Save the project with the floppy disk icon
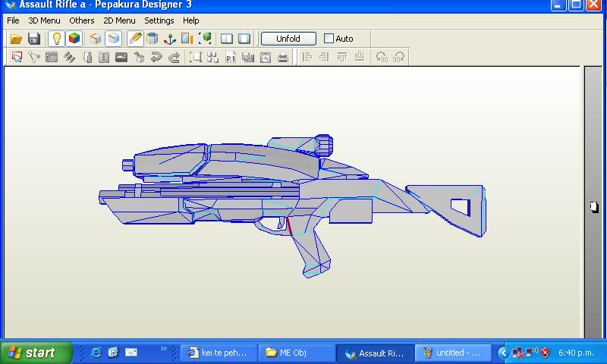This screenshot has height=364, width=607. (34, 39)
